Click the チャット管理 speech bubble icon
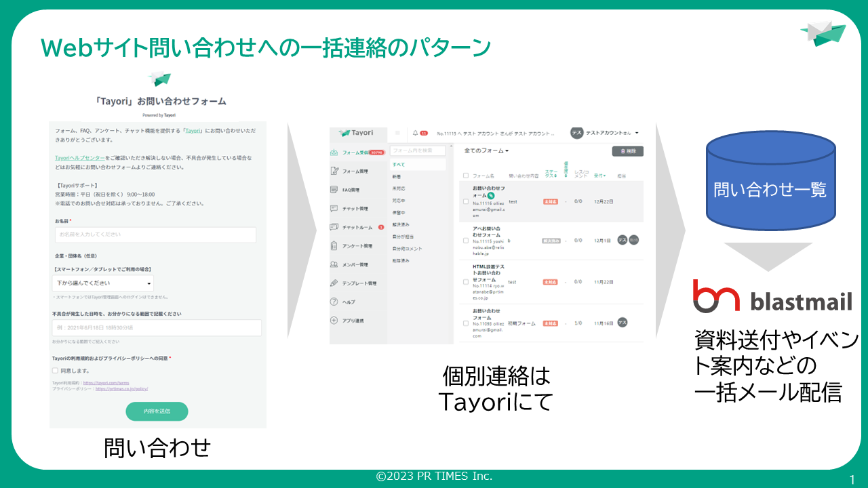This screenshot has height=488, width=868. point(334,209)
